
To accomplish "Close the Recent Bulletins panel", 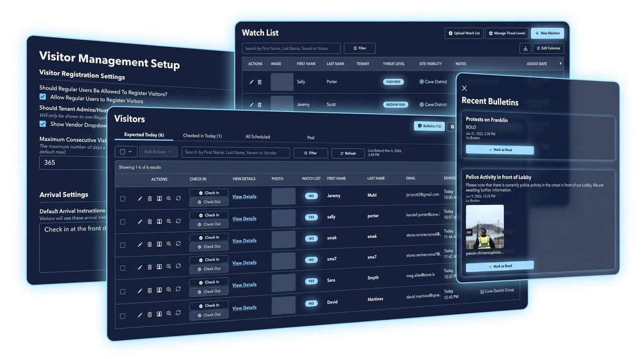I will click(464, 88).
